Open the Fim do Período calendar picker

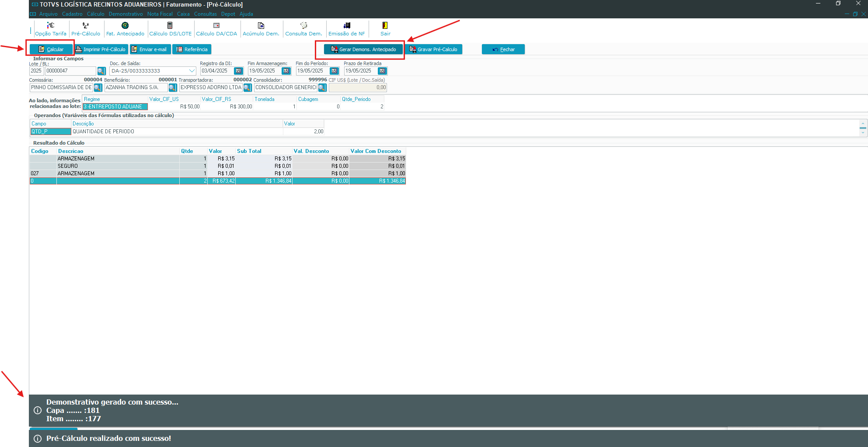(x=334, y=71)
